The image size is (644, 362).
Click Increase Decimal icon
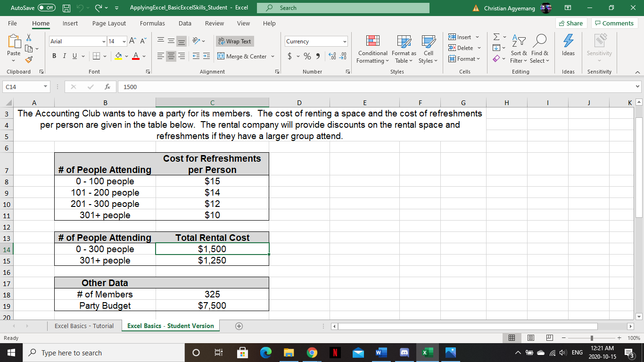[x=332, y=56]
